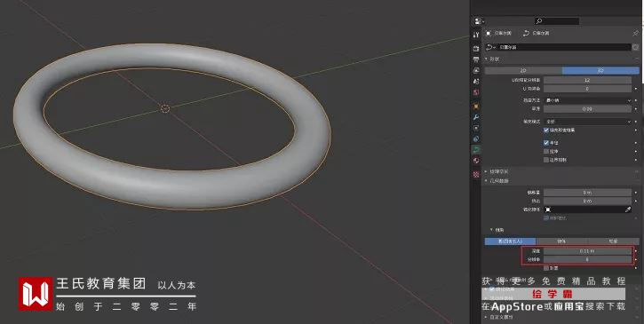Screen dimensions: 644x324
Task: Click the Extrude value field
Action: pos(588,201)
